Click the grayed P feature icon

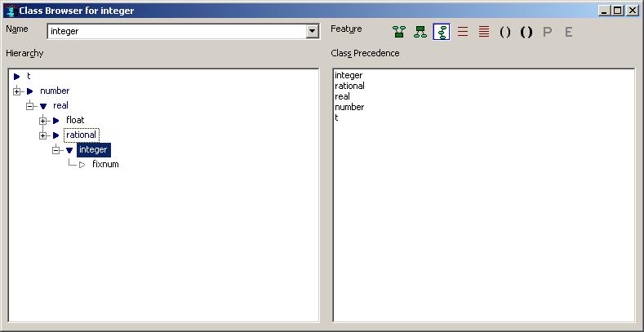(x=548, y=32)
